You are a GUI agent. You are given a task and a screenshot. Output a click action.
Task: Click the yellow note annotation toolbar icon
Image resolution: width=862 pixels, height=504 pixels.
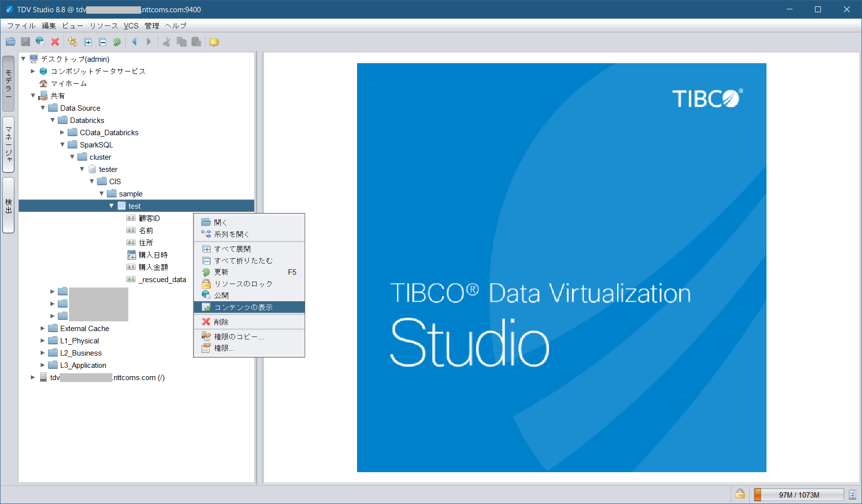pos(214,42)
